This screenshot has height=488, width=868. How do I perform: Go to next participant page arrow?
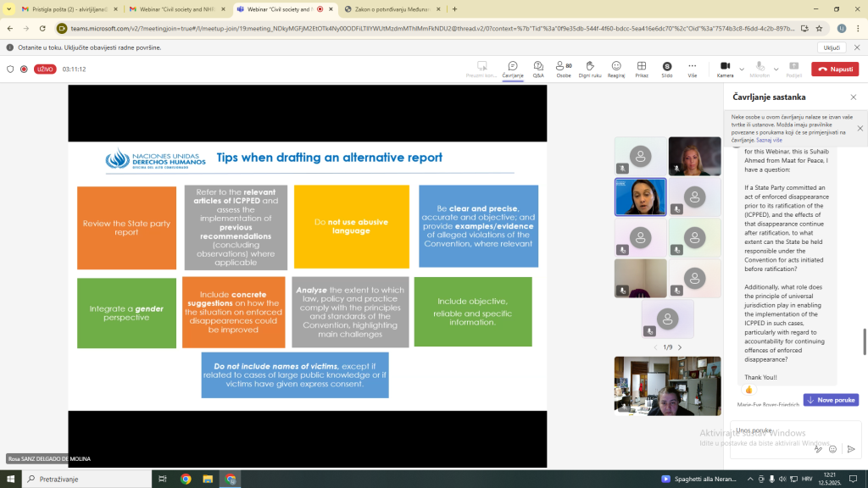click(679, 347)
